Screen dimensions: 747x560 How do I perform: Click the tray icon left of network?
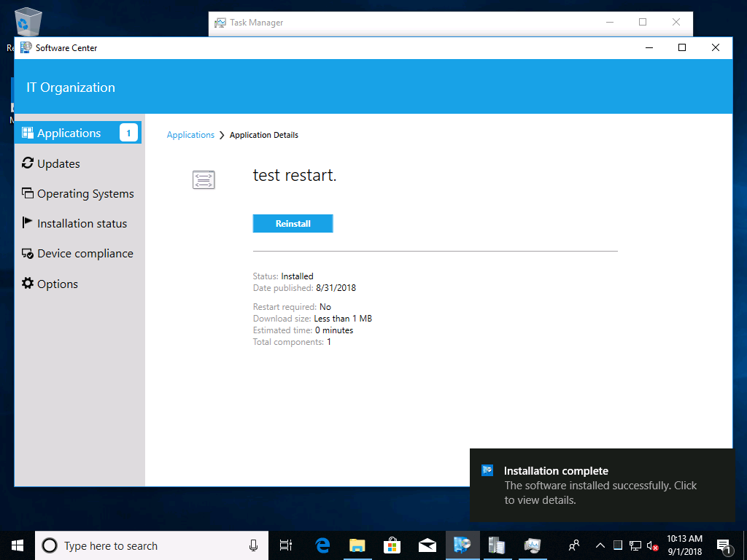(618, 545)
